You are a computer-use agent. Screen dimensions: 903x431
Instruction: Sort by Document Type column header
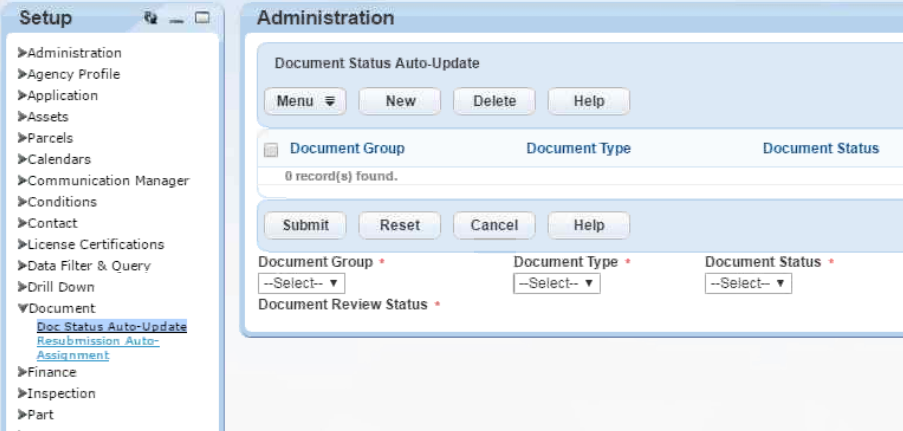pos(578,149)
